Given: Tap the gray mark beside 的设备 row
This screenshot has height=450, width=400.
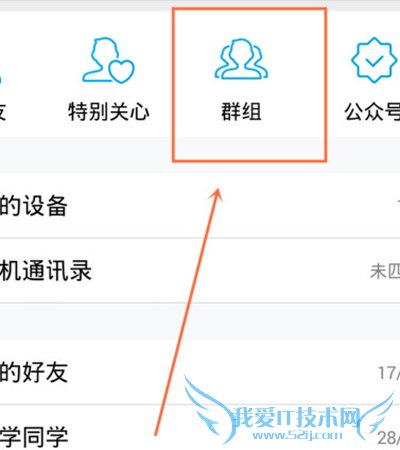Looking at the screenshot, I should 398,202.
